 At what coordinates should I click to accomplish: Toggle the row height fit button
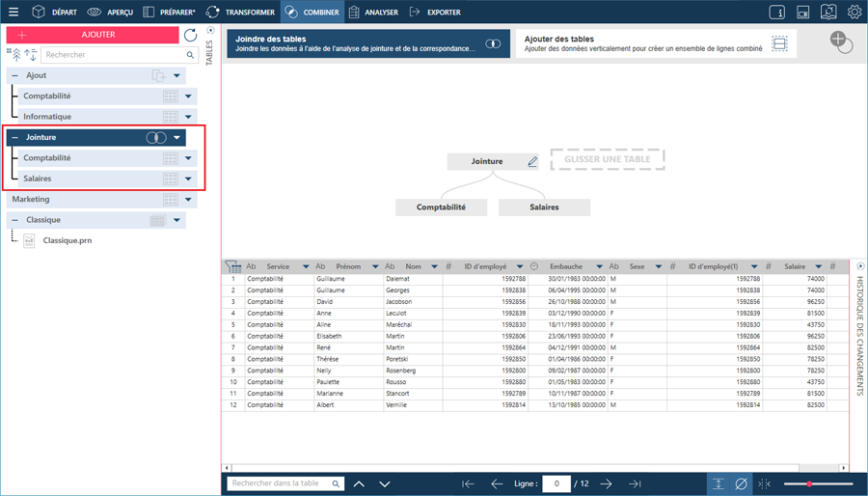click(x=718, y=483)
